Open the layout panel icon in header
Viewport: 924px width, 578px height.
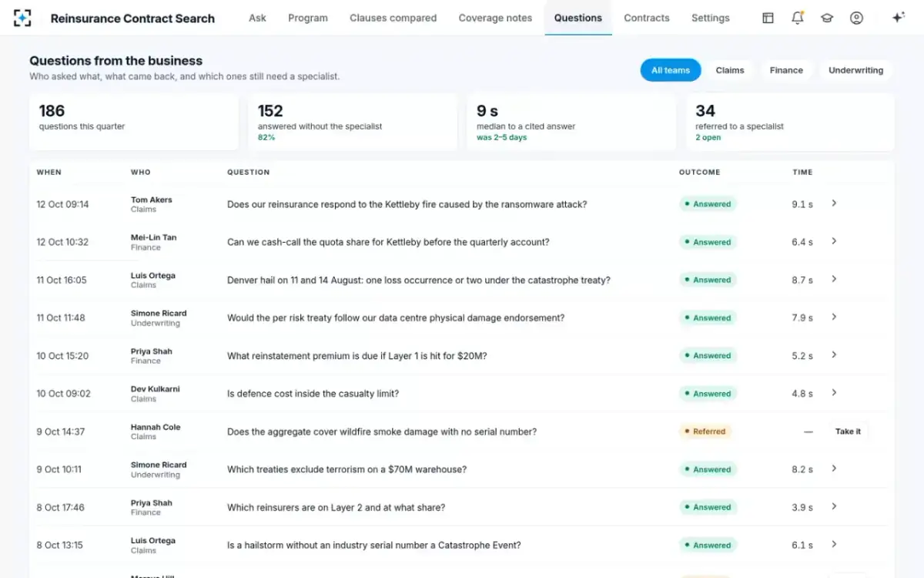click(x=768, y=18)
